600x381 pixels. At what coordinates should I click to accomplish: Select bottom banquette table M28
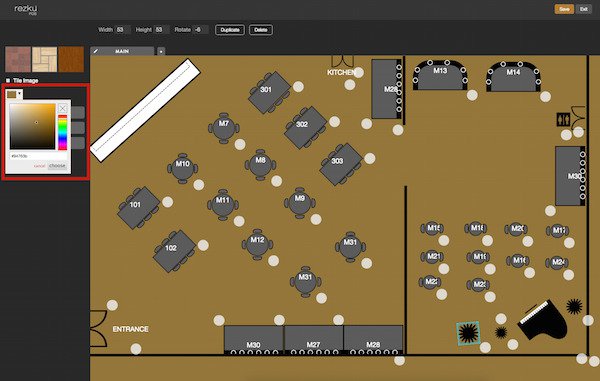[x=373, y=340]
